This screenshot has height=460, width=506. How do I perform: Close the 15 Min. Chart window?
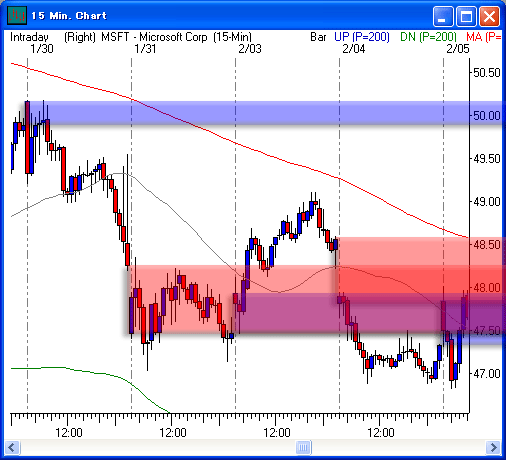pyautogui.click(x=489, y=16)
